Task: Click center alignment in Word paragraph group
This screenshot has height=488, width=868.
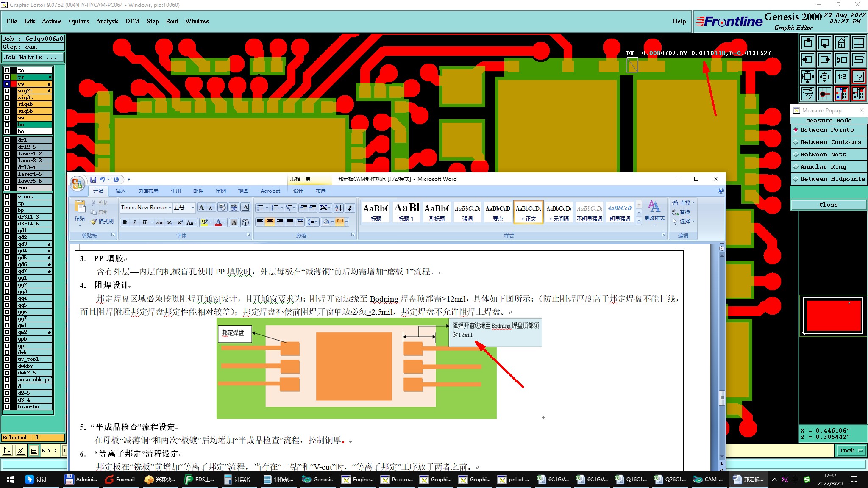Action: pos(270,222)
